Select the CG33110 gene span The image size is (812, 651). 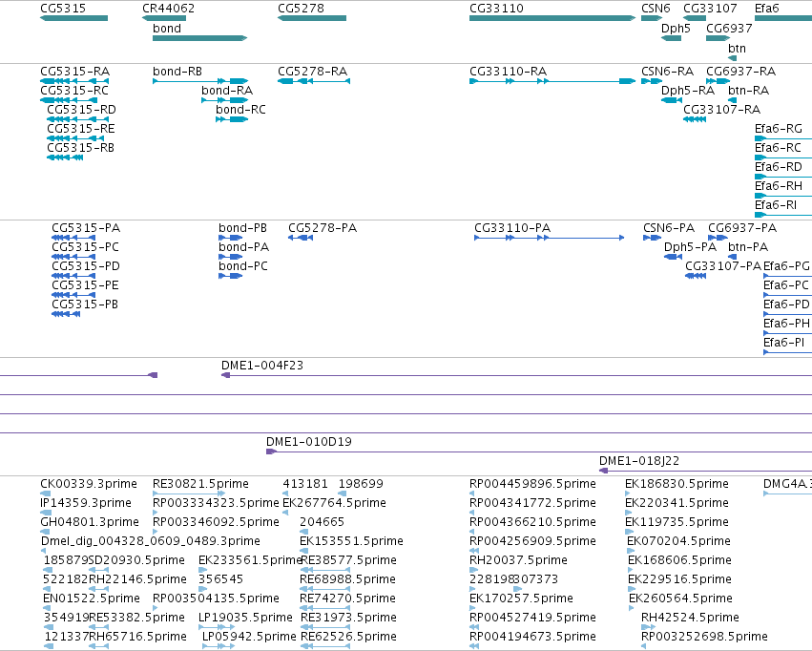tap(552, 18)
